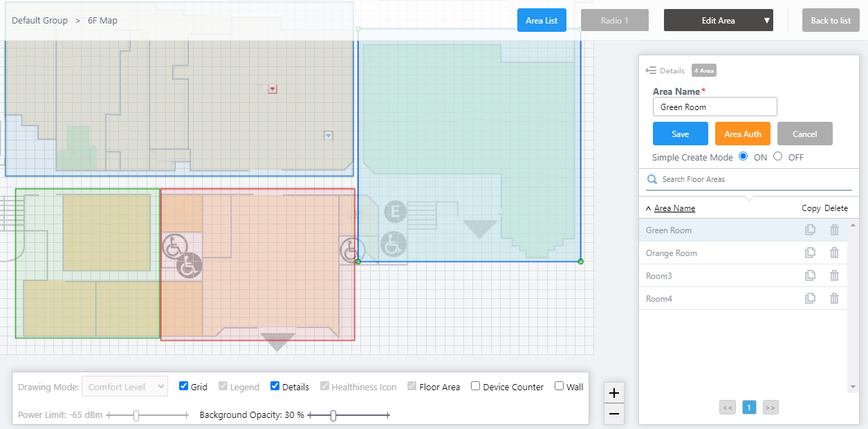Delete the Room4 area

pos(834,299)
